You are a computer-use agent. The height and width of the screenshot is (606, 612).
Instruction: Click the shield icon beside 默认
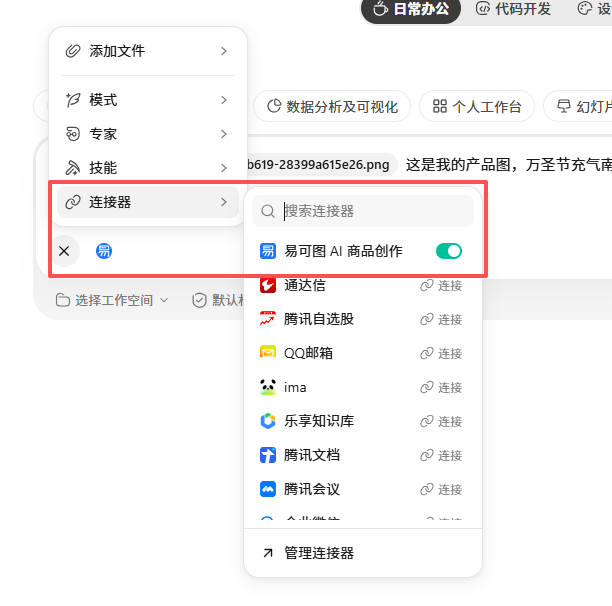(199, 300)
